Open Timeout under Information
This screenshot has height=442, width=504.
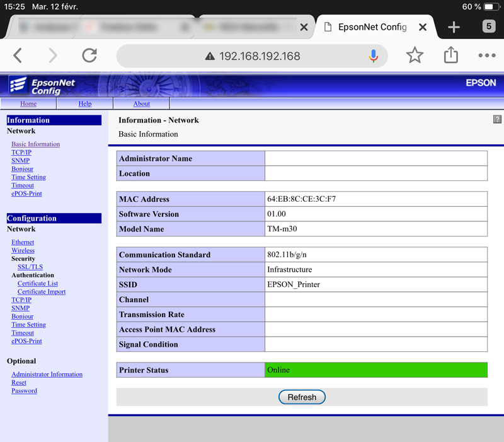coord(23,185)
